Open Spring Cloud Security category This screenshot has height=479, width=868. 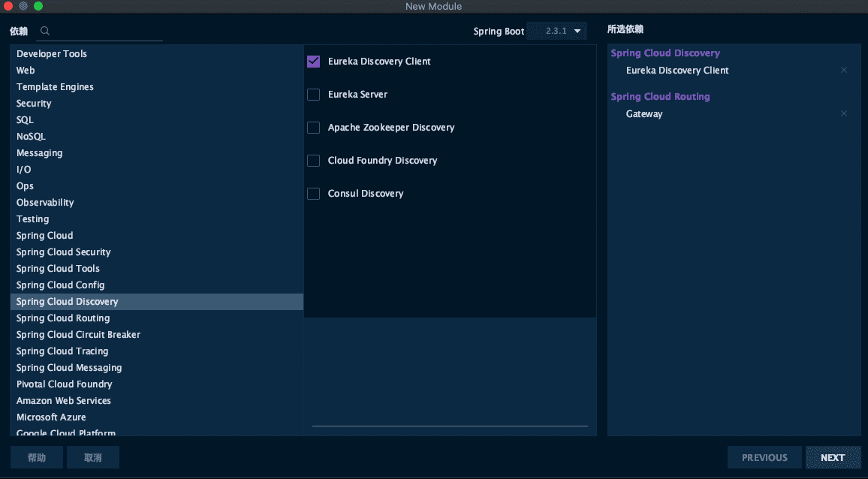[x=157, y=252]
